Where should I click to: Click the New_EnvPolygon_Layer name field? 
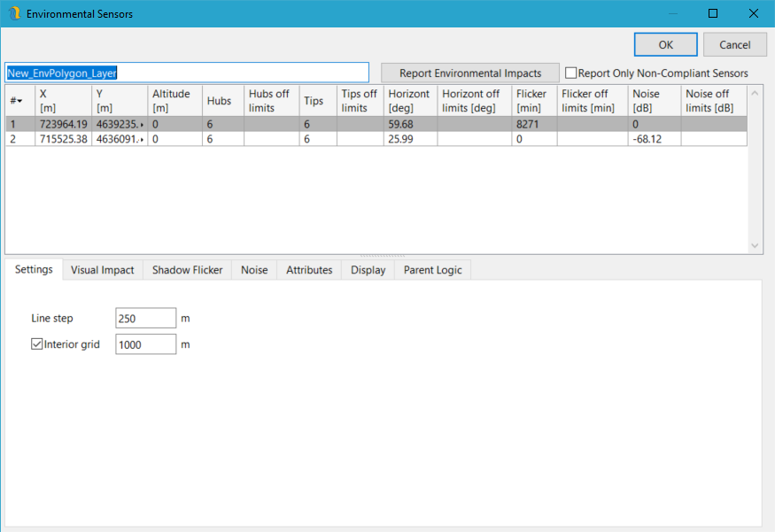click(x=186, y=73)
